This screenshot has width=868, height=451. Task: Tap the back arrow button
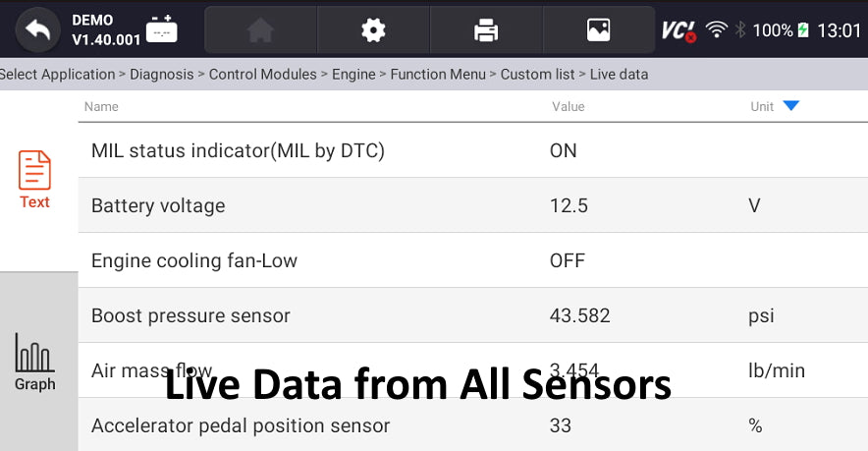coord(36,30)
